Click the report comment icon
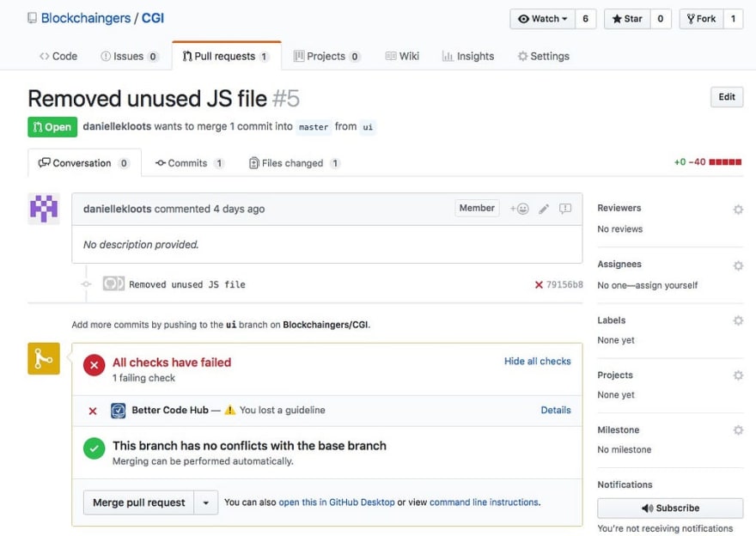 point(565,209)
